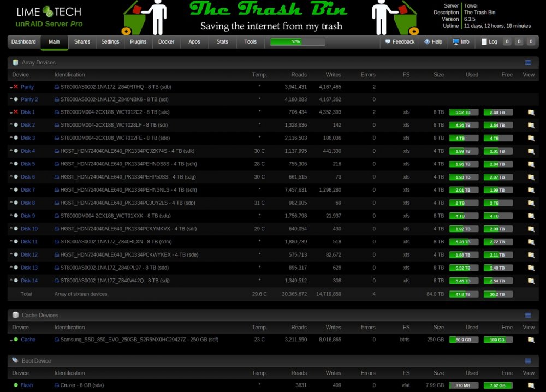546x392 pixels.
Task: Switch to the Docker tab
Action: pos(166,42)
